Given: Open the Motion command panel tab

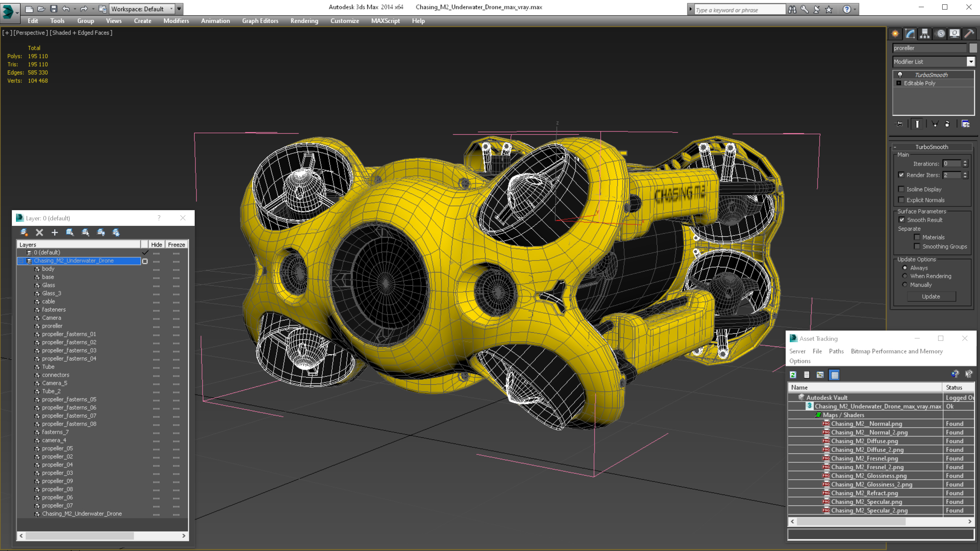Looking at the screenshot, I should click(x=940, y=34).
